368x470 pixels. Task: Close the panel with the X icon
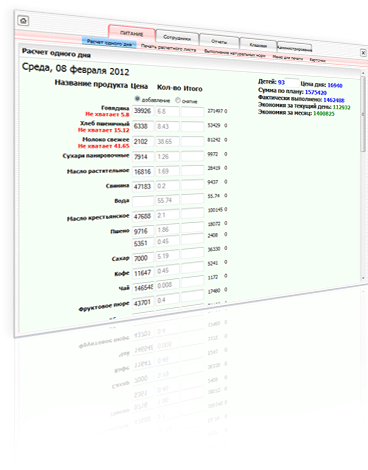tap(363, 53)
